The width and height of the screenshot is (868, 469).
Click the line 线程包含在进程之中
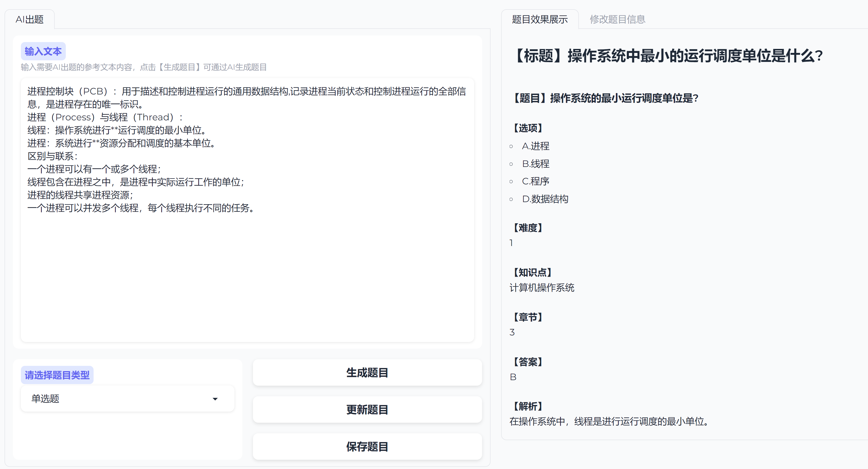point(136,182)
